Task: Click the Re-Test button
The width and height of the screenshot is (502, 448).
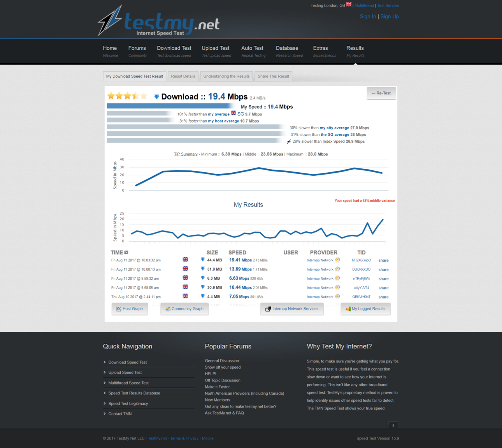Action: [x=381, y=93]
